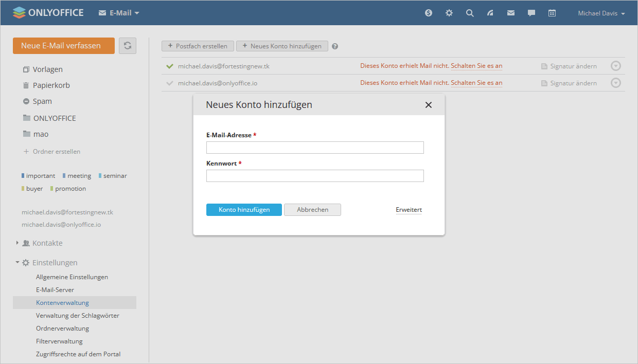Select Allgemeine Einstellungen in settings

click(72, 277)
